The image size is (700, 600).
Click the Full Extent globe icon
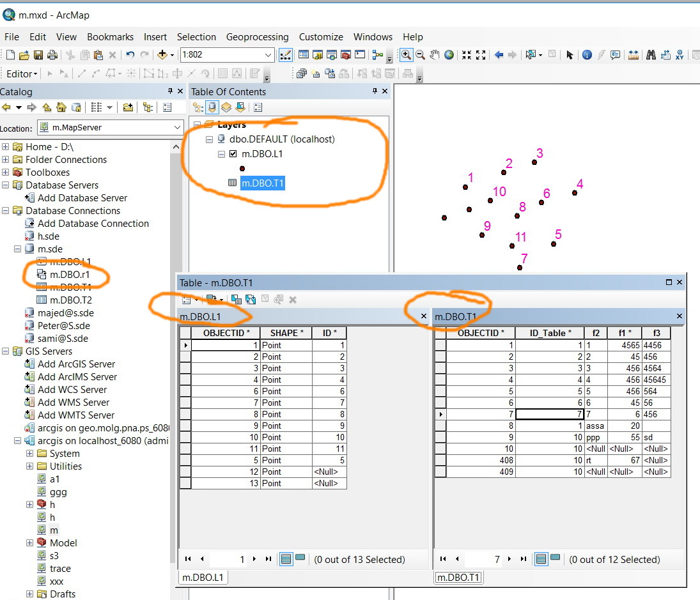tap(449, 55)
